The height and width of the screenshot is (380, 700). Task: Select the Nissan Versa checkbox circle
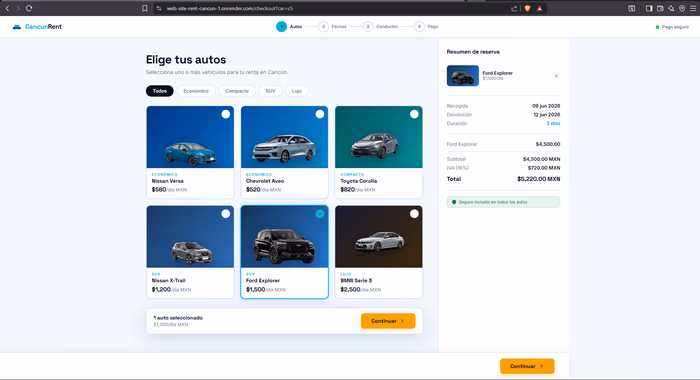click(225, 114)
